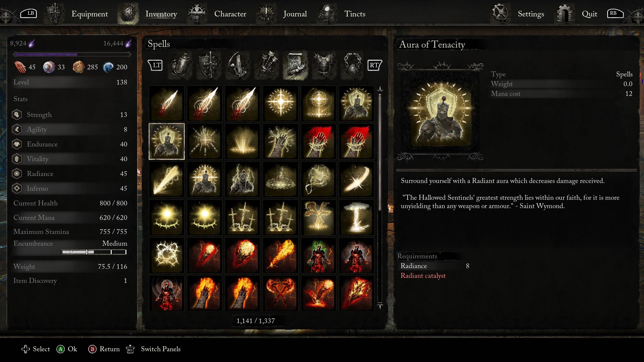
Task: Select the armor category filter icon
Action: [324, 65]
